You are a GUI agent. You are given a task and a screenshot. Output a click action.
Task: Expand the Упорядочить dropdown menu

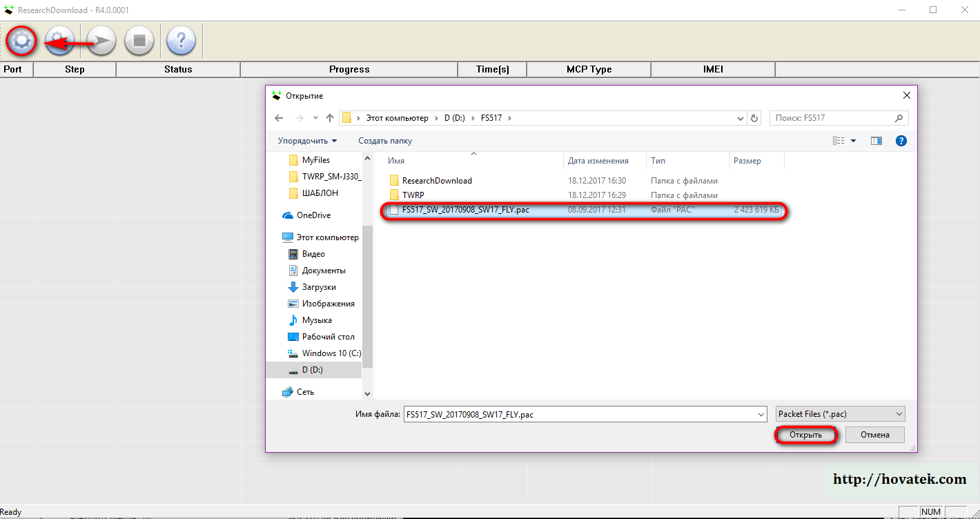(x=307, y=141)
